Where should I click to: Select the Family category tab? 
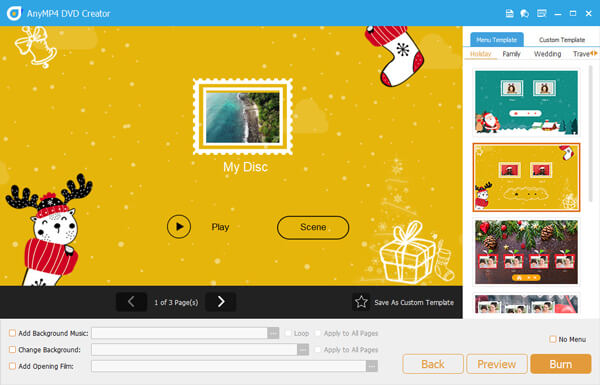(511, 54)
